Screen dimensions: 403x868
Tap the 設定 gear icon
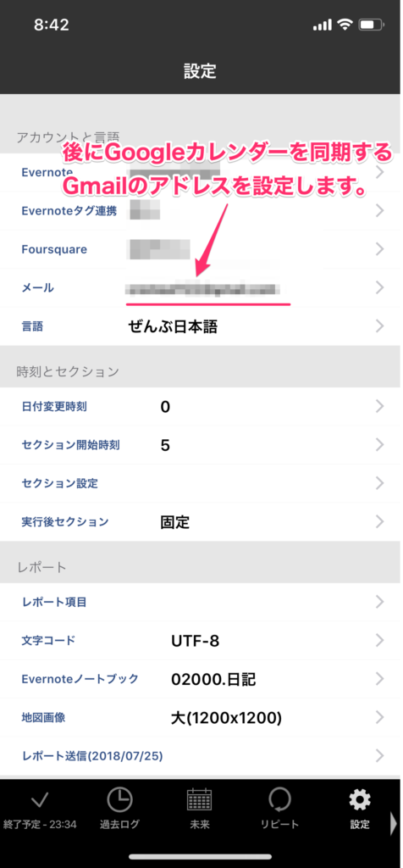coord(360,799)
